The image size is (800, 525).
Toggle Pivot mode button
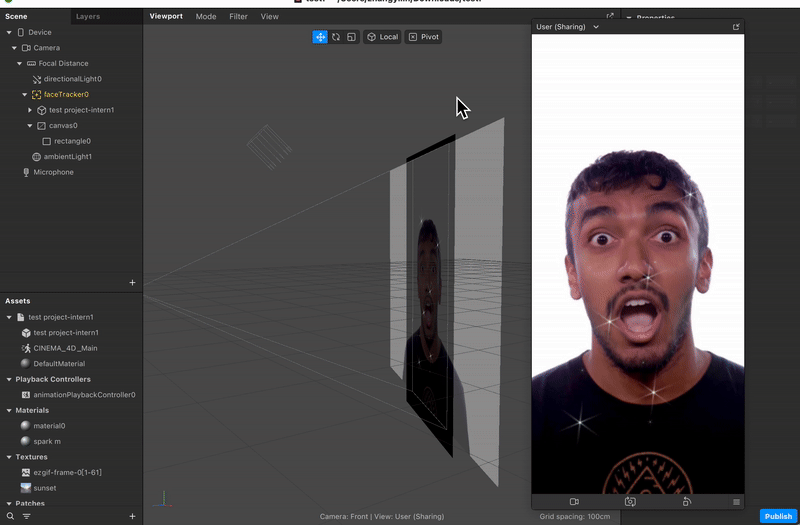(x=423, y=37)
